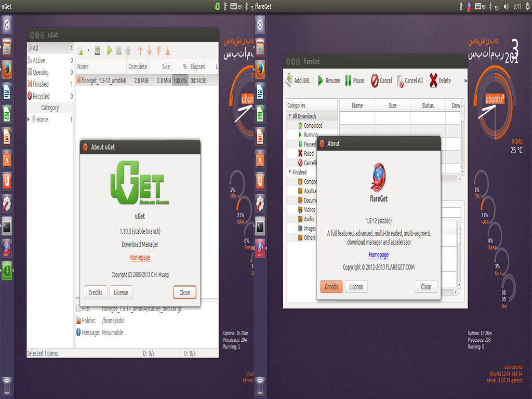The width and height of the screenshot is (532, 399).
Task: Collapse the All Downloads tree in flareGet
Action: (x=289, y=116)
